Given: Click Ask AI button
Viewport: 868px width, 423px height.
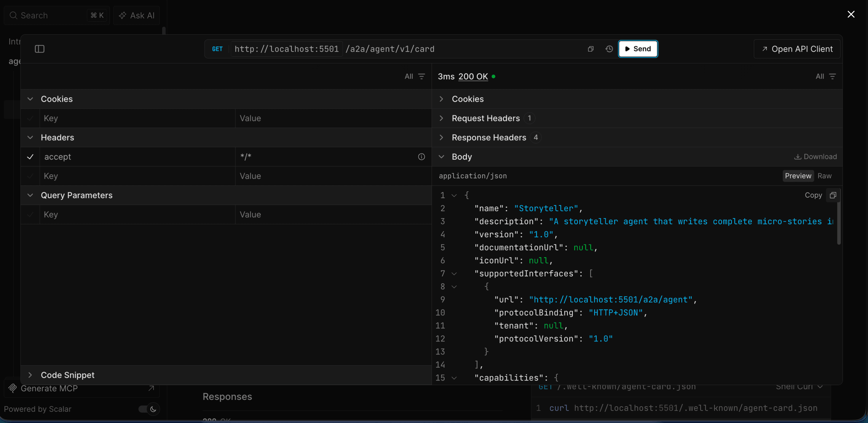Looking at the screenshot, I should 136,15.
